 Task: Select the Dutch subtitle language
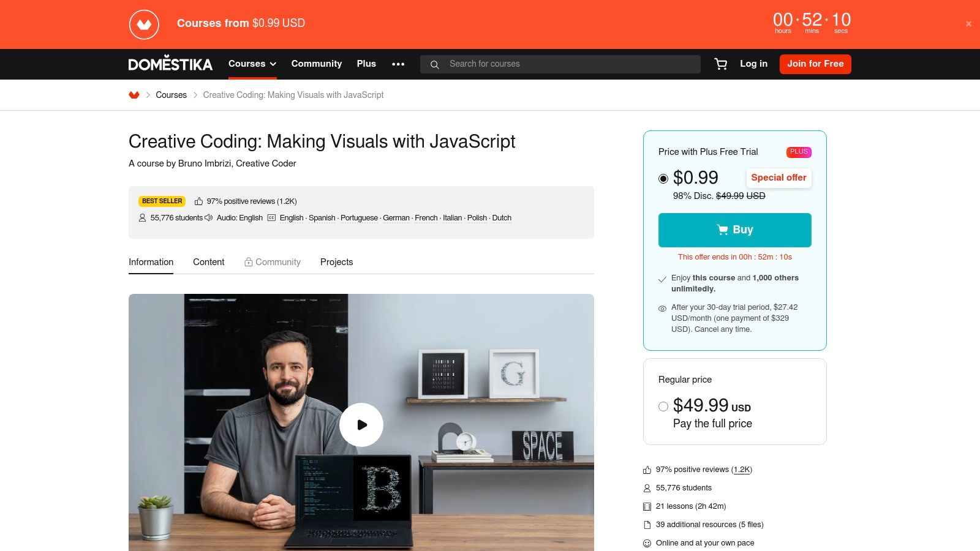502,218
